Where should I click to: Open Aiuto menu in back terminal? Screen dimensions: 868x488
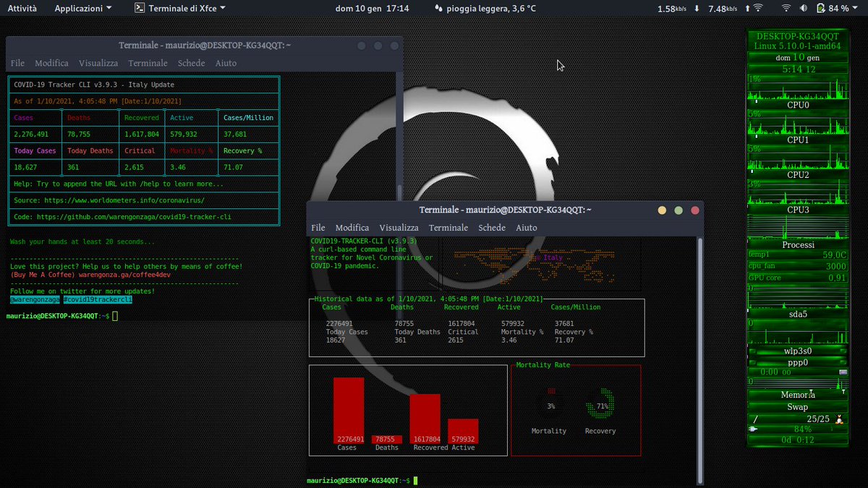(x=226, y=63)
